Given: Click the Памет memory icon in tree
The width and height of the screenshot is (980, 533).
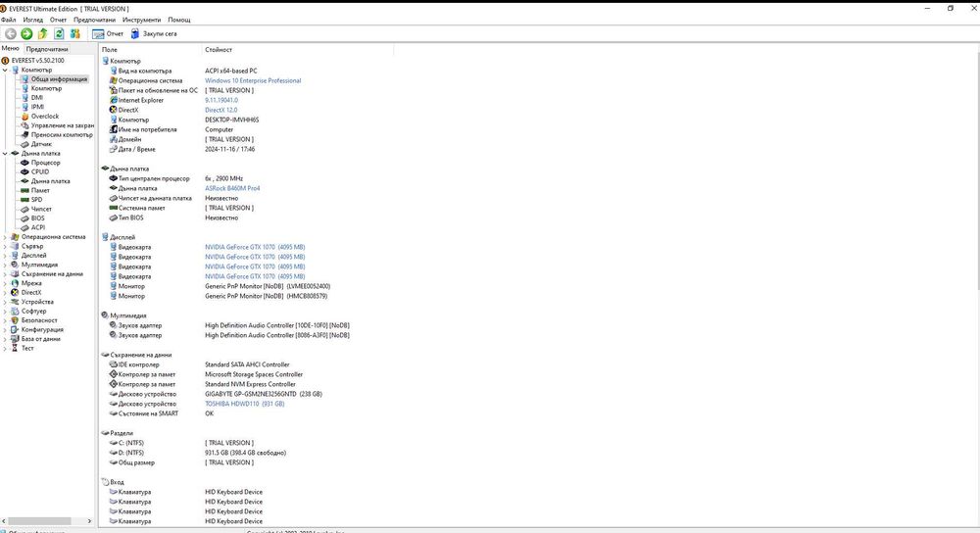Looking at the screenshot, I should 25,191.
